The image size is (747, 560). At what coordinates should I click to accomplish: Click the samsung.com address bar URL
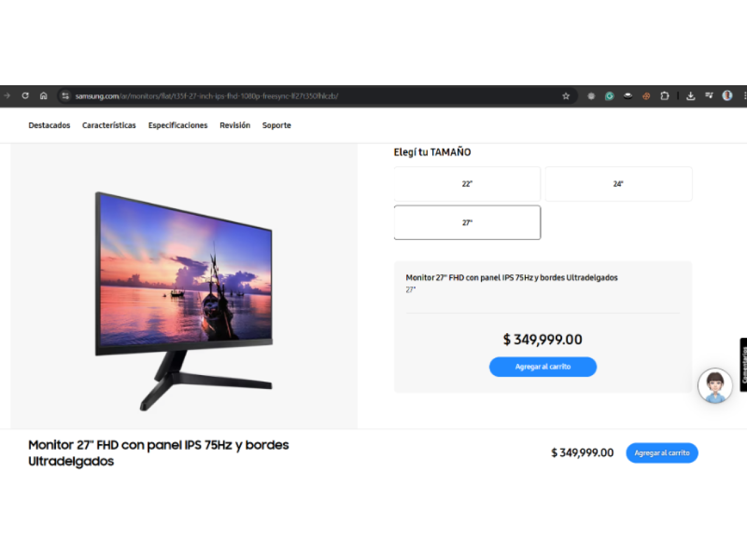207,96
